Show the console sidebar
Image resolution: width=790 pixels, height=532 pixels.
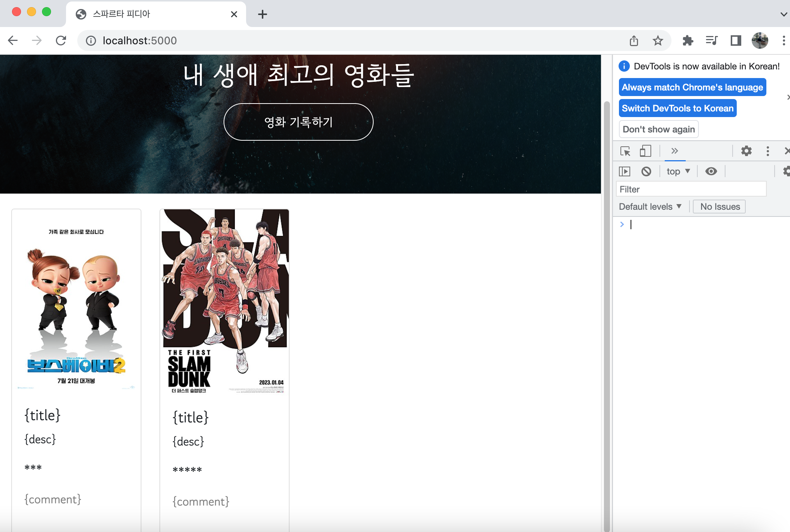[x=624, y=171]
